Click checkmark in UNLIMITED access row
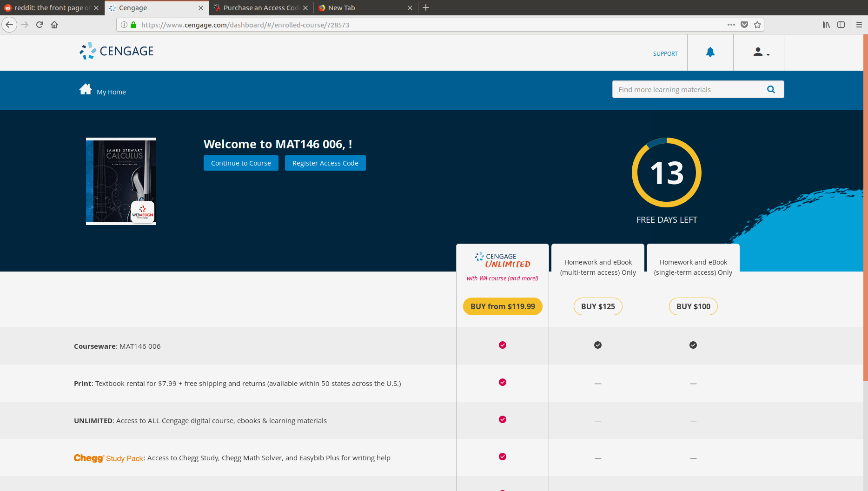Screen dimensions: 868x491 tap(503, 419)
